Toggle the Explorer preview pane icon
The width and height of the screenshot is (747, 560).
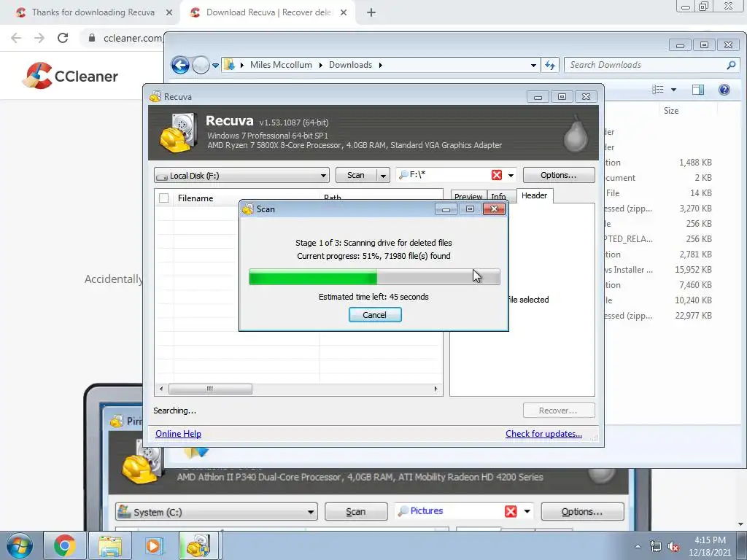[x=698, y=90]
